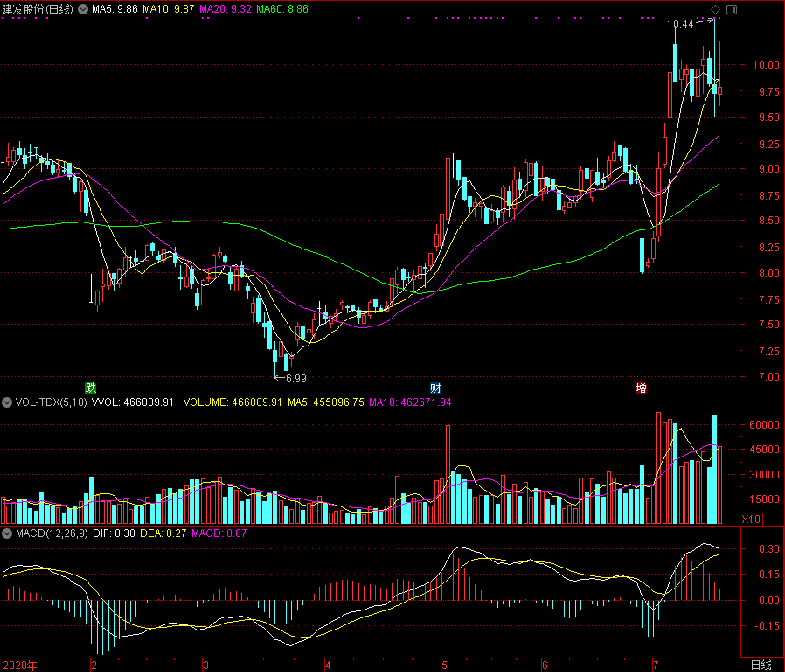785x672 pixels.
Task: Select the MA20: 9.32 indicator label
Action: tap(226, 9)
